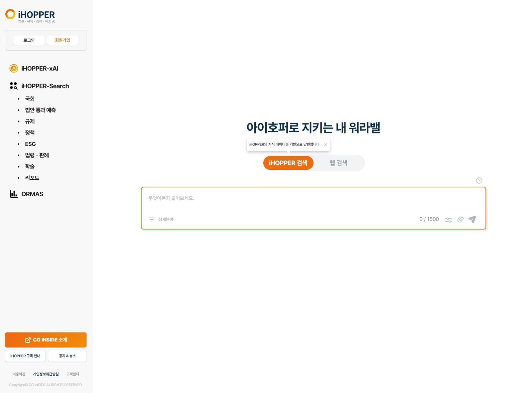The image size is (532, 393).
Task: Expand the ESG arrow
Action: (x=19, y=144)
